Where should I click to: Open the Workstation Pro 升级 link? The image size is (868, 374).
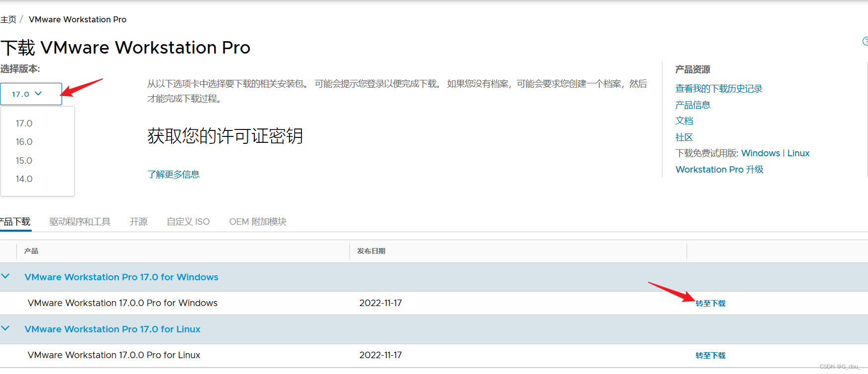click(719, 170)
